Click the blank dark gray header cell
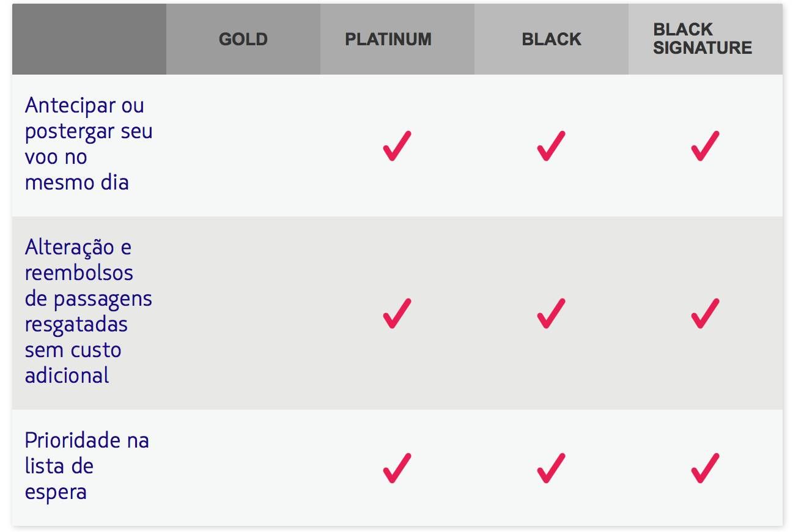The width and height of the screenshot is (801, 532). click(x=89, y=39)
